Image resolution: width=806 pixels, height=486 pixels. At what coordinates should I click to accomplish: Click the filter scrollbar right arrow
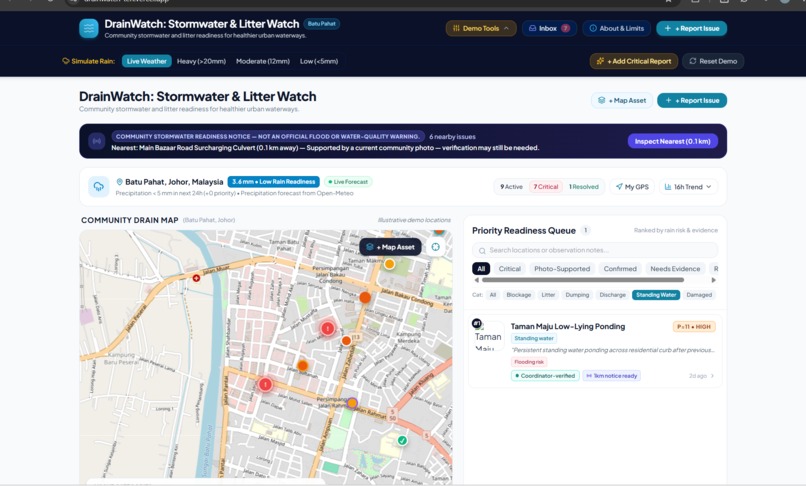(x=713, y=280)
